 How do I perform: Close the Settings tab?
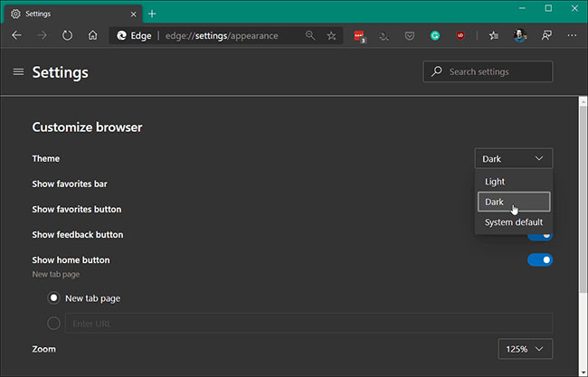(134, 14)
